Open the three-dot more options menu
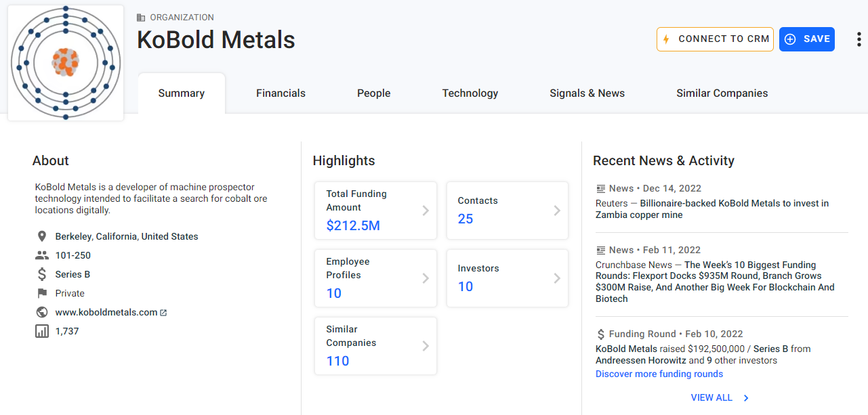Image resolution: width=868 pixels, height=415 pixels. click(859, 39)
